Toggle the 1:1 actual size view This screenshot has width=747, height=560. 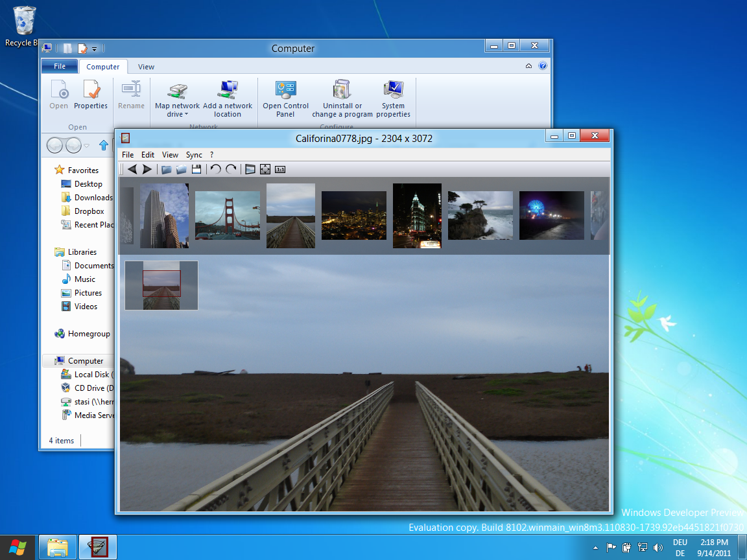(x=280, y=169)
